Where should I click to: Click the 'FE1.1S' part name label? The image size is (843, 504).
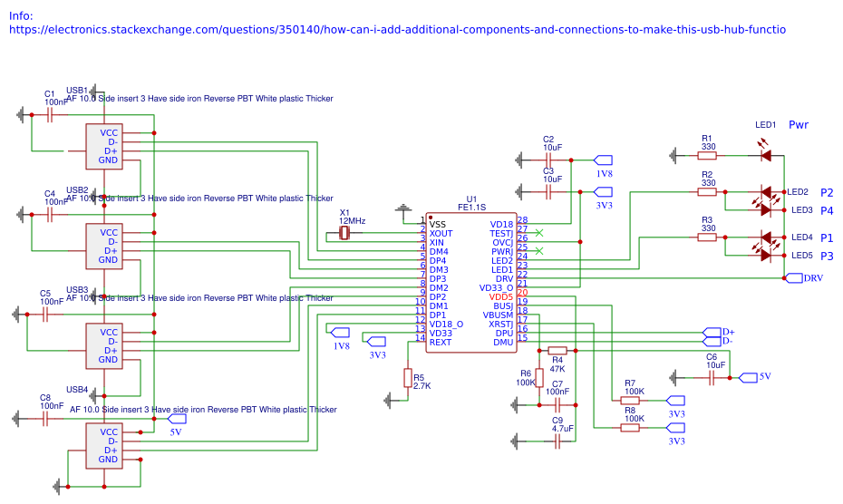(471, 207)
